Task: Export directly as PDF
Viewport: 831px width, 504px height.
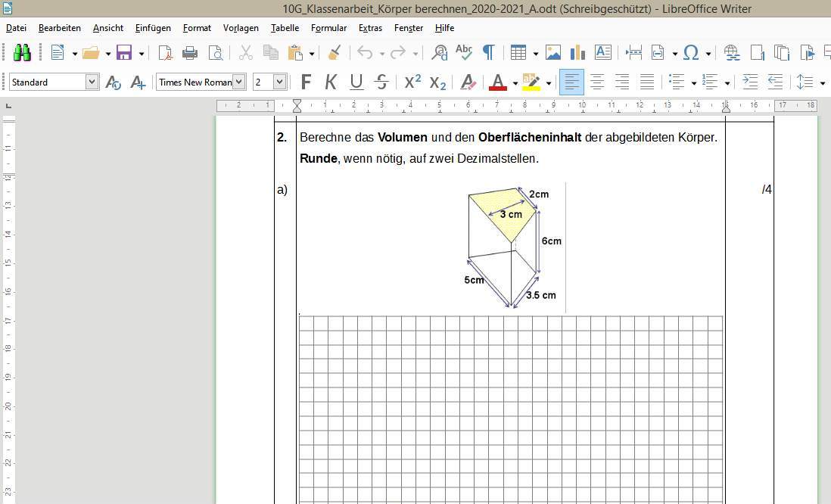Action: point(165,52)
